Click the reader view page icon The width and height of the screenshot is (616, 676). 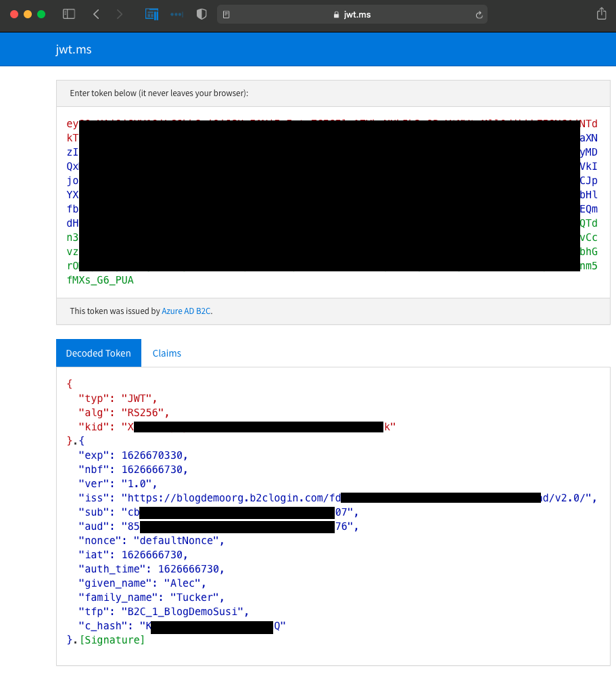pyautogui.click(x=226, y=15)
